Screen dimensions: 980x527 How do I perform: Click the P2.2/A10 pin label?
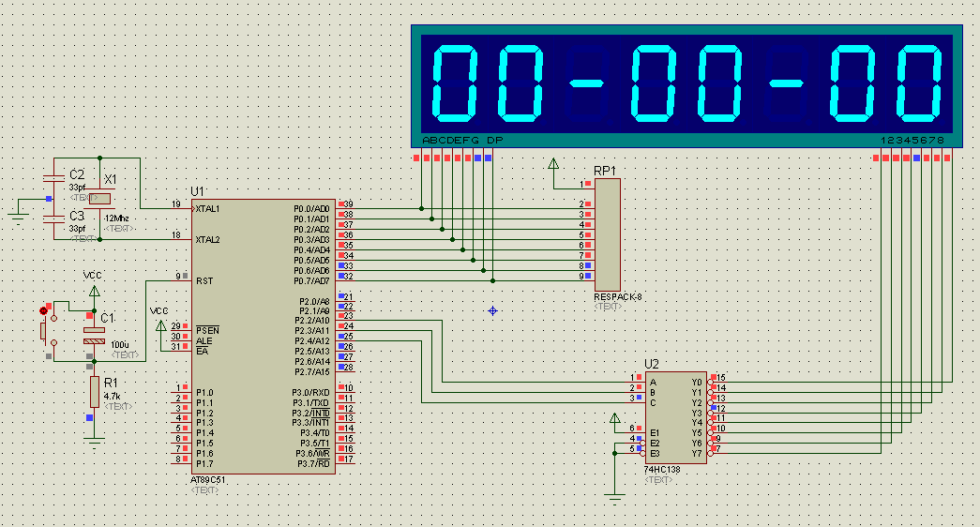pyautogui.click(x=312, y=320)
